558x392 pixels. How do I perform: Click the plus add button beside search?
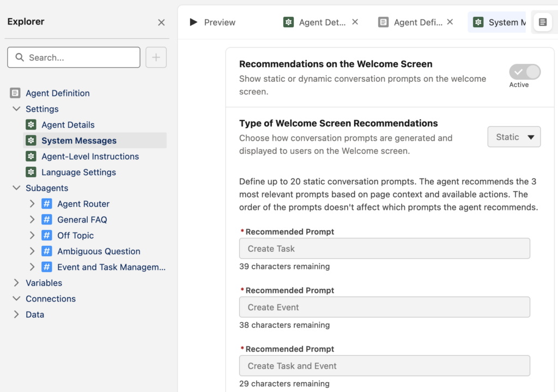click(156, 57)
